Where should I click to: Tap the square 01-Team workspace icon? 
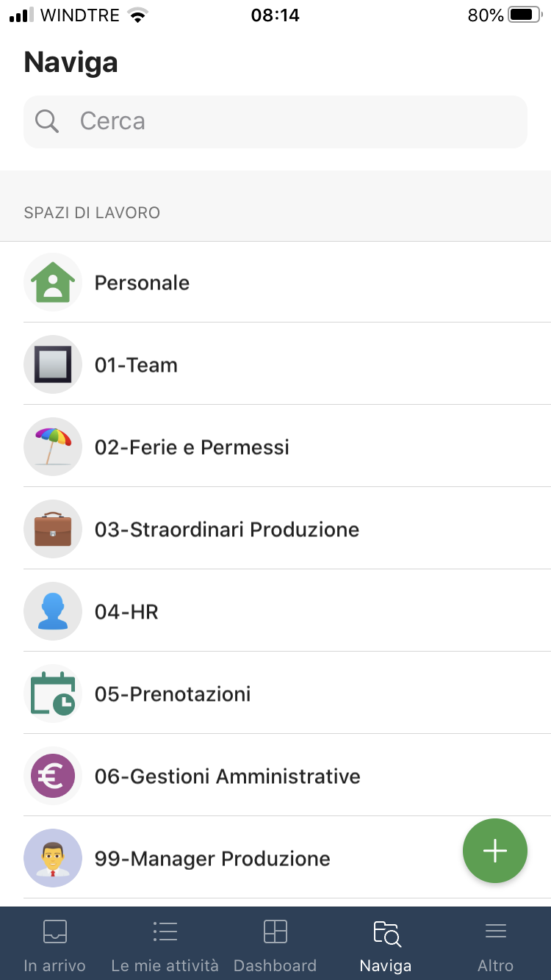(x=53, y=365)
